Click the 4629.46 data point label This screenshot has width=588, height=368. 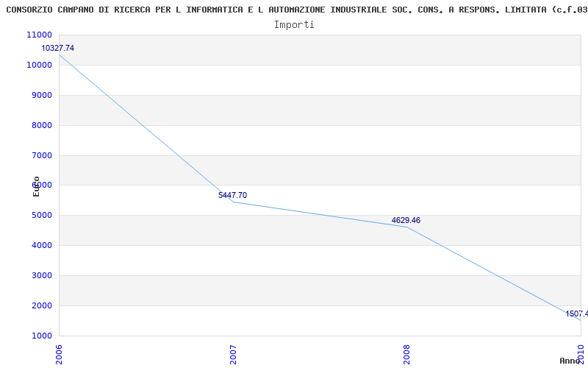click(x=406, y=220)
